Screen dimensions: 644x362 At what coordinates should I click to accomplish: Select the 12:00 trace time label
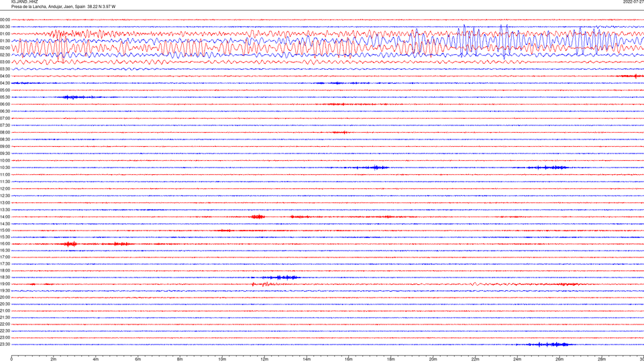click(x=5, y=189)
